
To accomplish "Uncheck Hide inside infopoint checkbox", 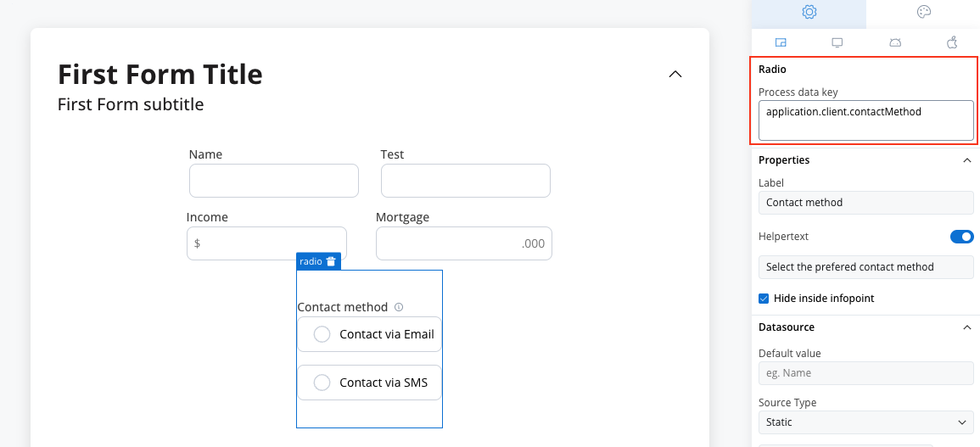I will [x=764, y=299].
